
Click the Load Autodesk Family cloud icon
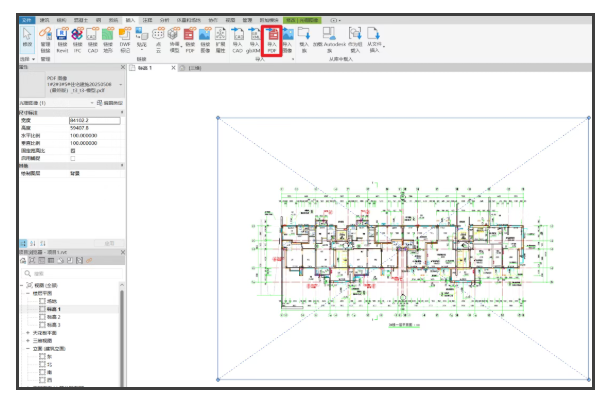click(x=329, y=40)
